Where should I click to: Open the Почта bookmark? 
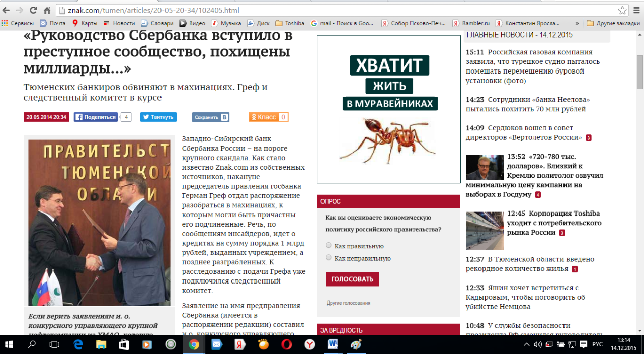click(x=53, y=23)
